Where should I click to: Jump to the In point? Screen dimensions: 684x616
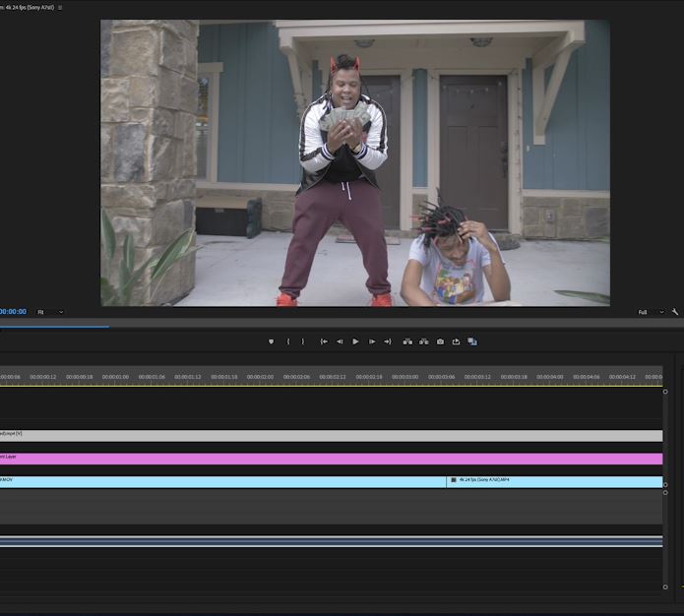coord(324,341)
